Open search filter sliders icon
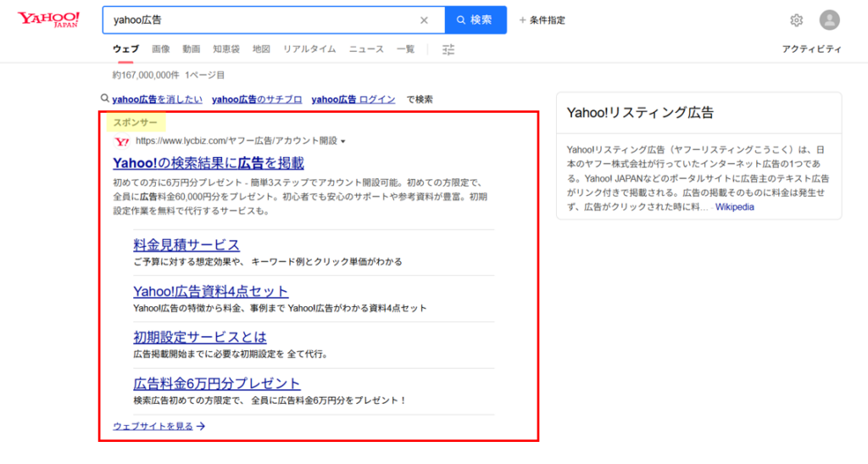Image resolution: width=868 pixels, height=464 pixels. pyautogui.click(x=448, y=49)
